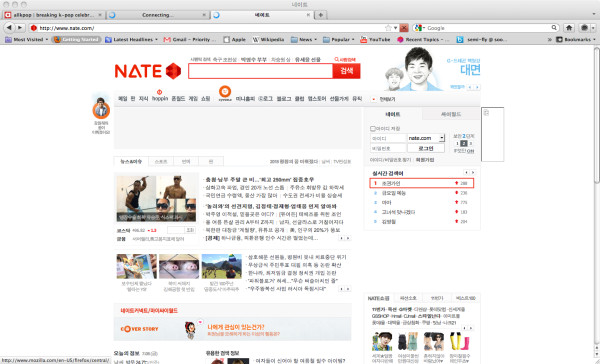Select second news section tab
The image size is (600, 364).
tap(161, 162)
